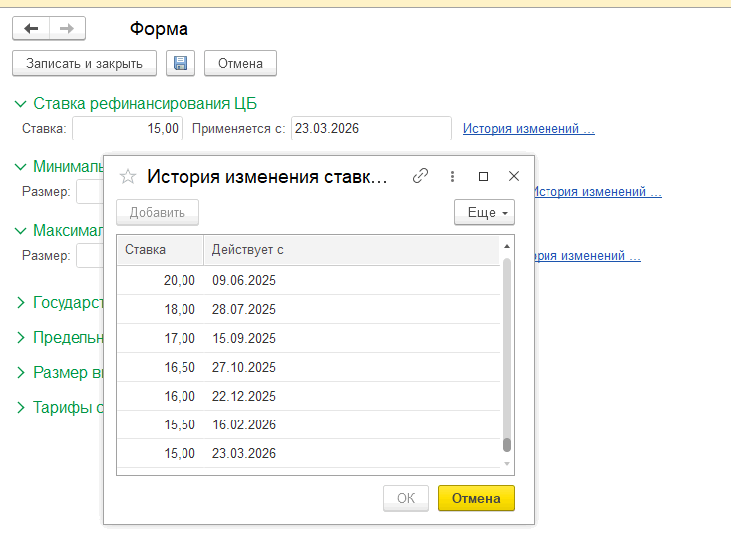The width and height of the screenshot is (731, 560).
Task: Expand the Размер в... section
Action: click(x=21, y=373)
